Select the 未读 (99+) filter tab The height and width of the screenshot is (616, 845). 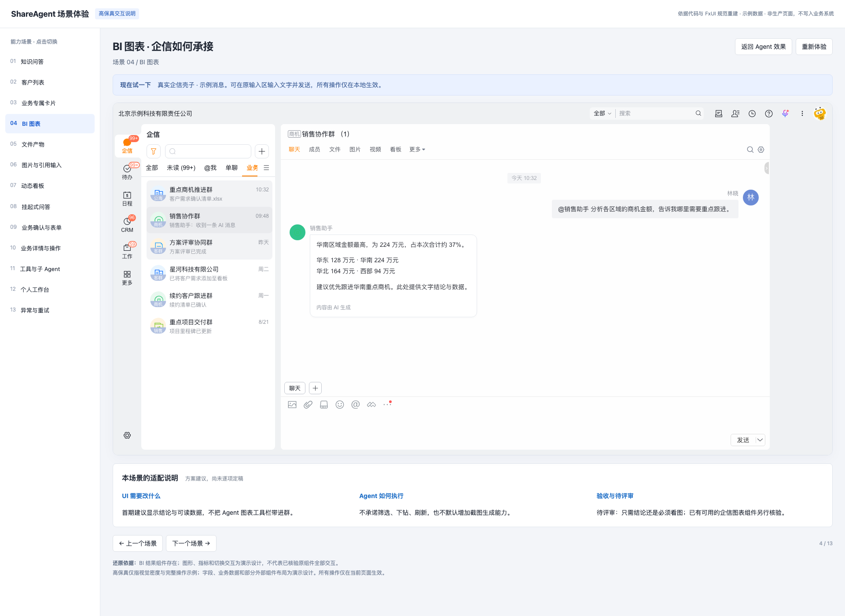click(x=181, y=168)
